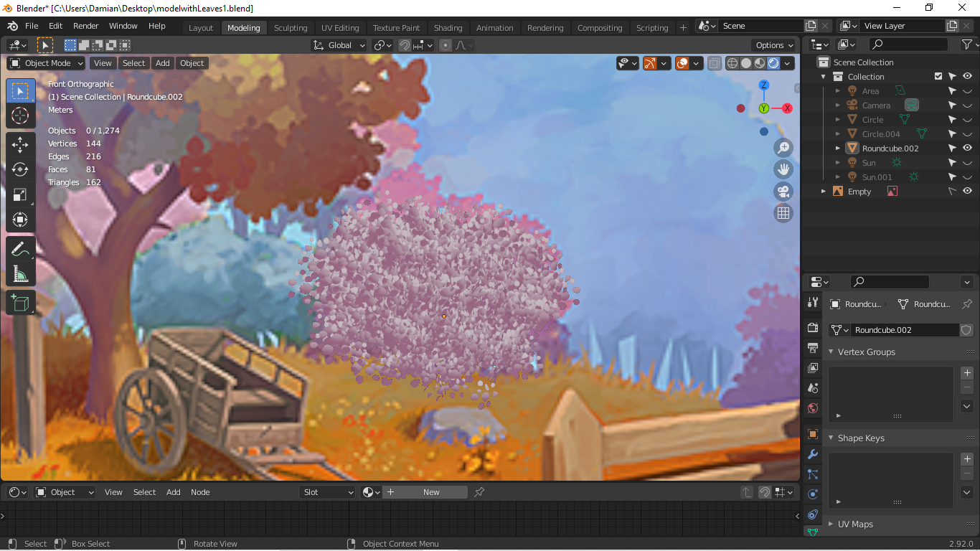Image resolution: width=980 pixels, height=551 pixels.
Task: Open Output properties tab (printer icon)
Action: pos(813,348)
